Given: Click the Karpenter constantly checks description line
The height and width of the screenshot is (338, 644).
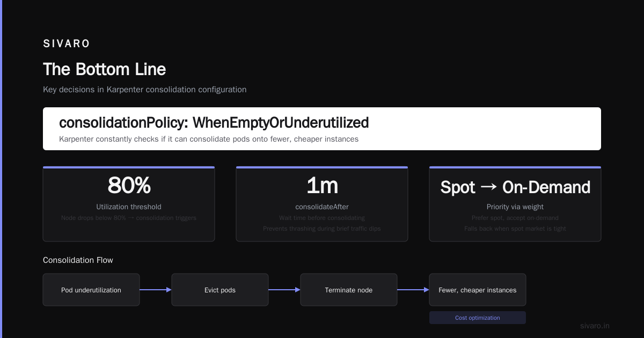Looking at the screenshot, I should pos(209,139).
